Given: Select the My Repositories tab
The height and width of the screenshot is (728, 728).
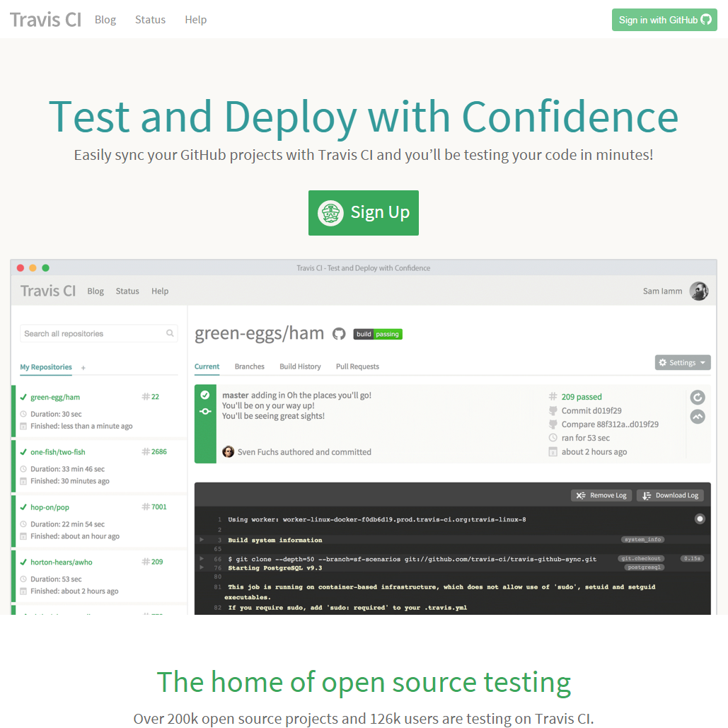Looking at the screenshot, I should pyautogui.click(x=46, y=366).
